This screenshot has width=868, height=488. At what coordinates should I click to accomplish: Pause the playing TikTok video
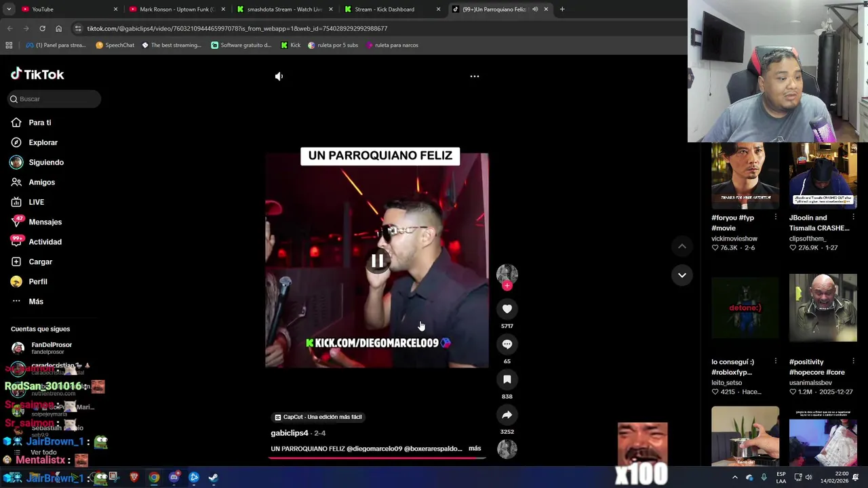point(377,261)
